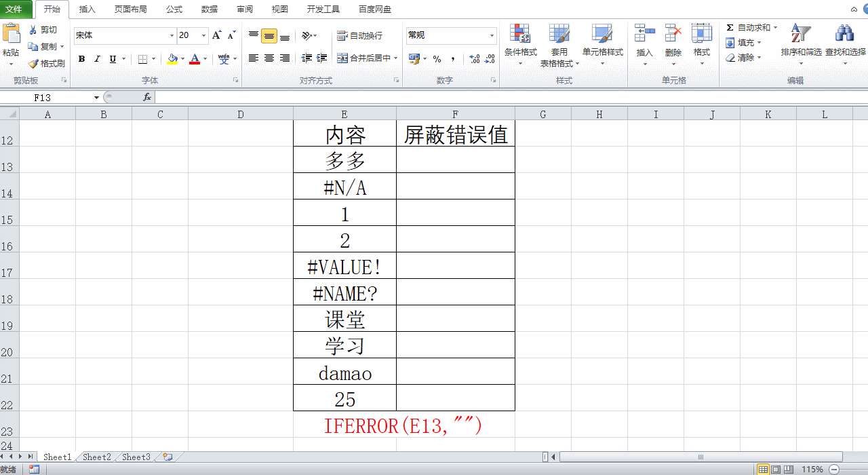Switch to Page Break Preview in status bar
Image resolution: width=868 pixels, height=475 pixels.
(789, 470)
